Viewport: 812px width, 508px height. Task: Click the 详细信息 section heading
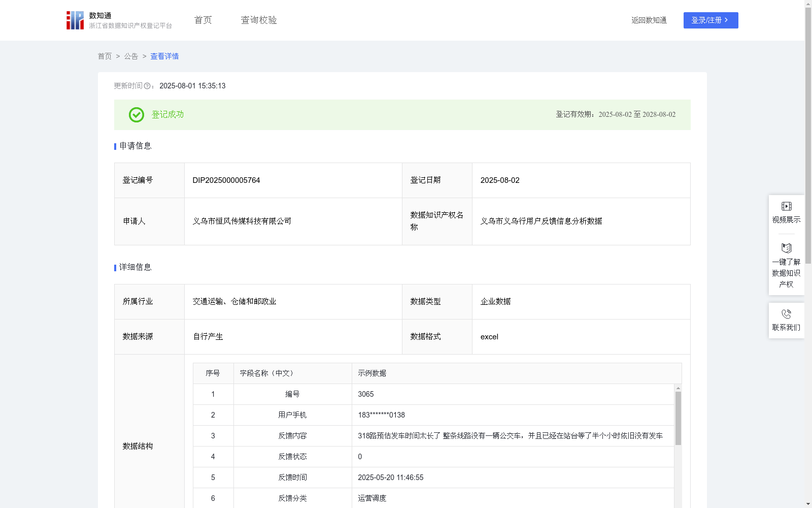[135, 267]
